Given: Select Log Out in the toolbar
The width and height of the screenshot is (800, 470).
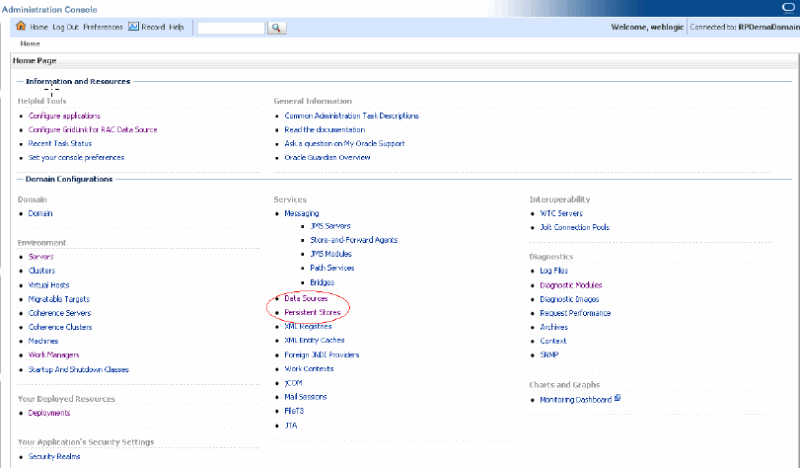Looking at the screenshot, I should (x=65, y=27).
